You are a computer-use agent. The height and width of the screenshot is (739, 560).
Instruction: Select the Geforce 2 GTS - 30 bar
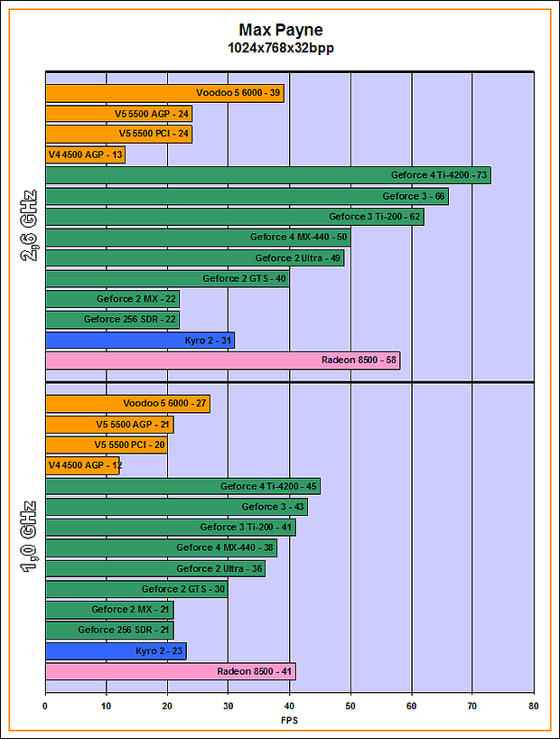(x=136, y=589)
